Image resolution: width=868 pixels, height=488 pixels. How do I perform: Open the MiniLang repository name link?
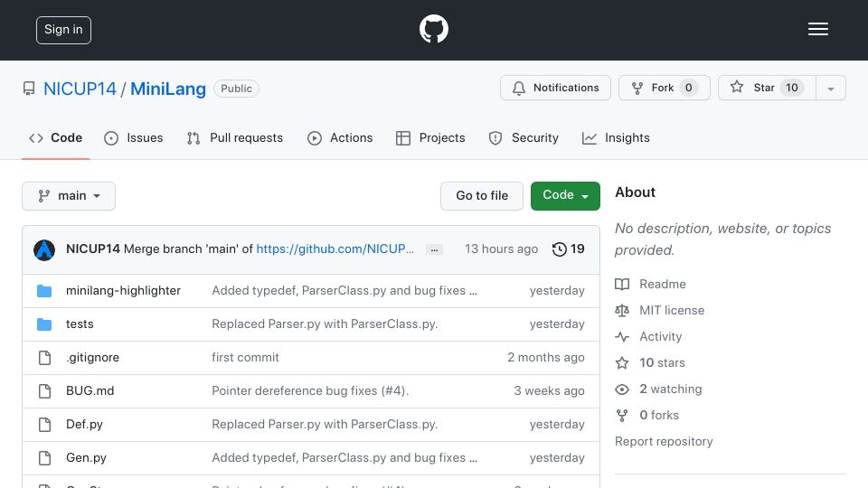tap(168, 89)
